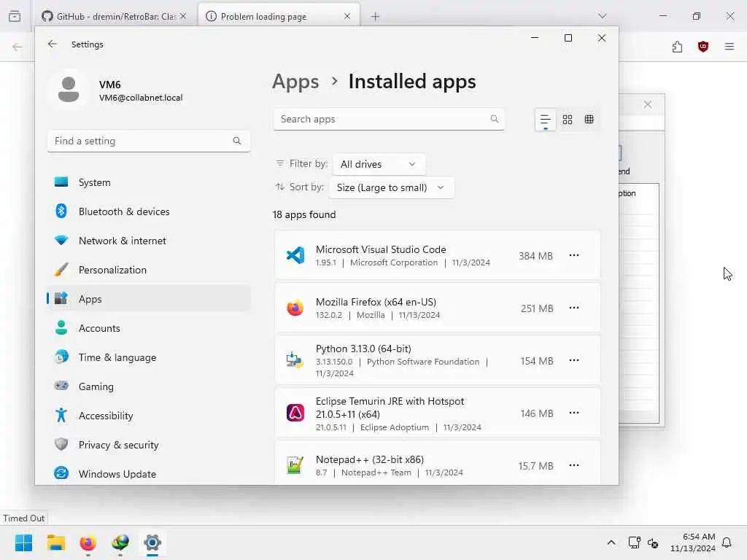Click the Firefox back navigation arrow
Viewport: 747px width, 560px height.
(x=18, y=47)
